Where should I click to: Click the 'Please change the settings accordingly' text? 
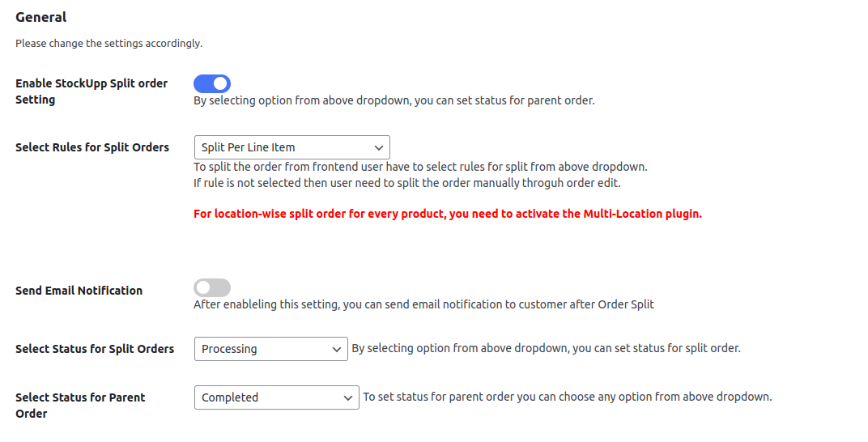108,43
